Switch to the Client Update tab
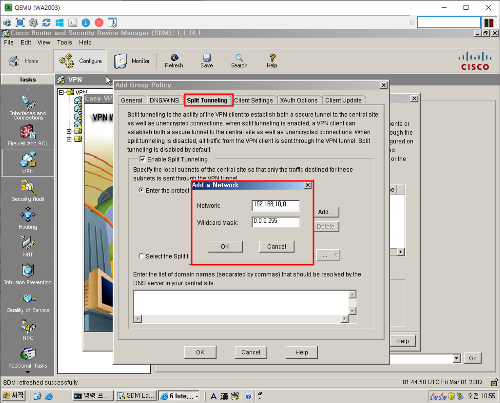 343,100
